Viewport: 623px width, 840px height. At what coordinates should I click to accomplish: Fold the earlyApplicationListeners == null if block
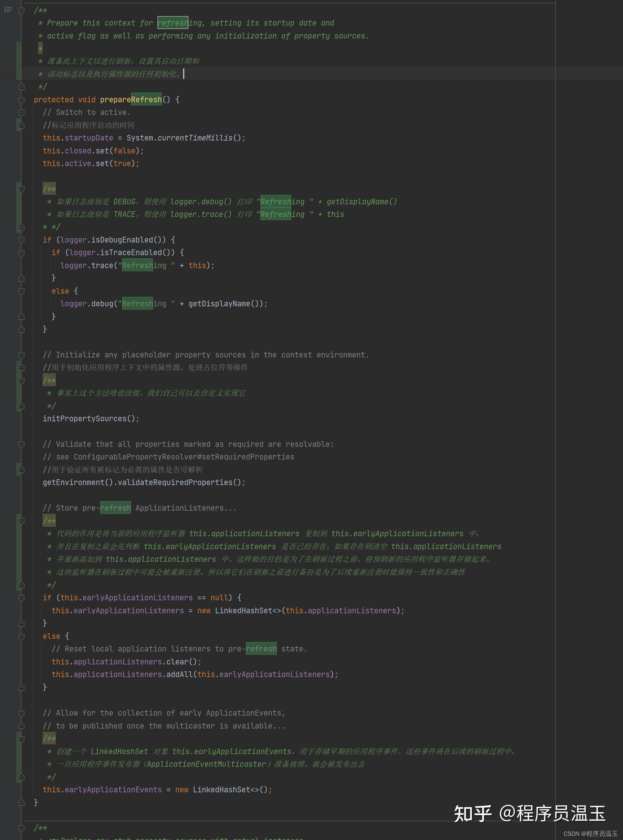coord(21,598)
